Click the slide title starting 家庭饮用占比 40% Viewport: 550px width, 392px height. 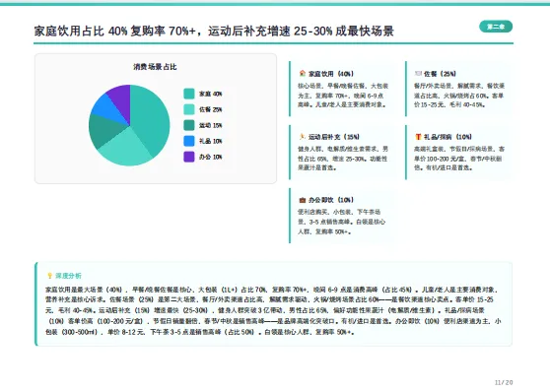coord(214,31)
